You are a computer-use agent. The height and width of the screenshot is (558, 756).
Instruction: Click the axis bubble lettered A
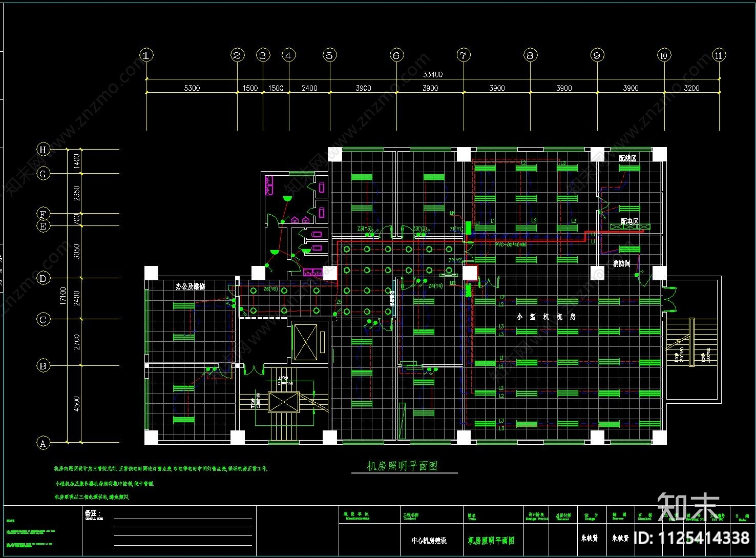click(43, 443)
